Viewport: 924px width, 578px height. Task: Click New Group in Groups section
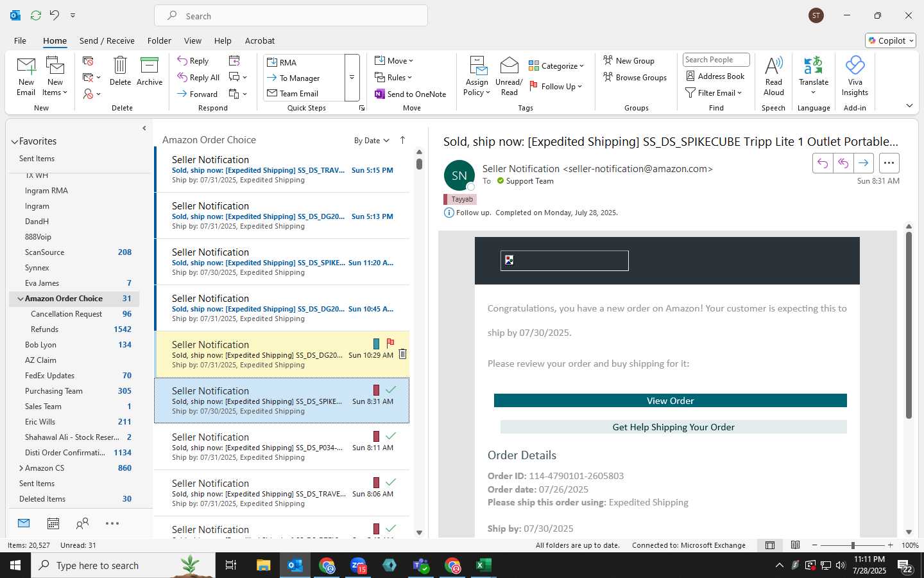629,60
